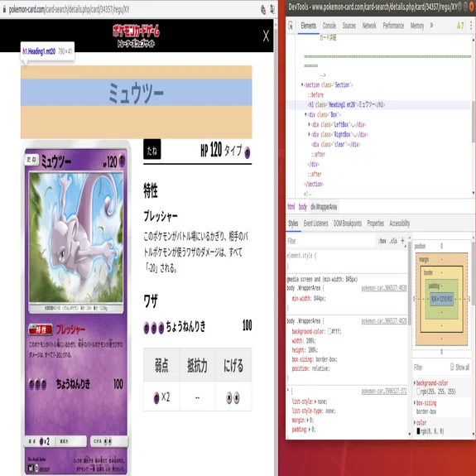476x476 pixels.
Task: Select div.WrapperArea breadcrumb item
Action: click(x=324, y=207)
